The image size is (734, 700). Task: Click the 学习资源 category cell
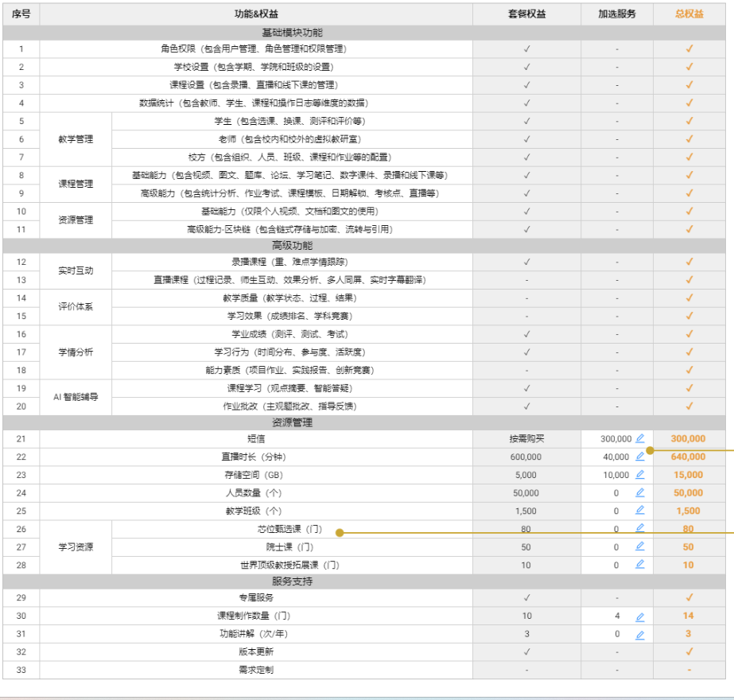pyautogui.click(x=76, y=547)
